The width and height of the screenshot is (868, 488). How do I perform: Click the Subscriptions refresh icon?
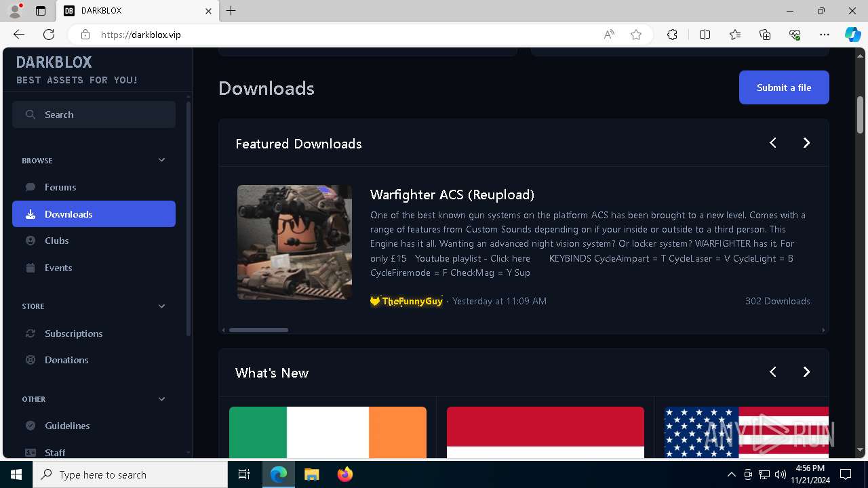pos(31,333)
